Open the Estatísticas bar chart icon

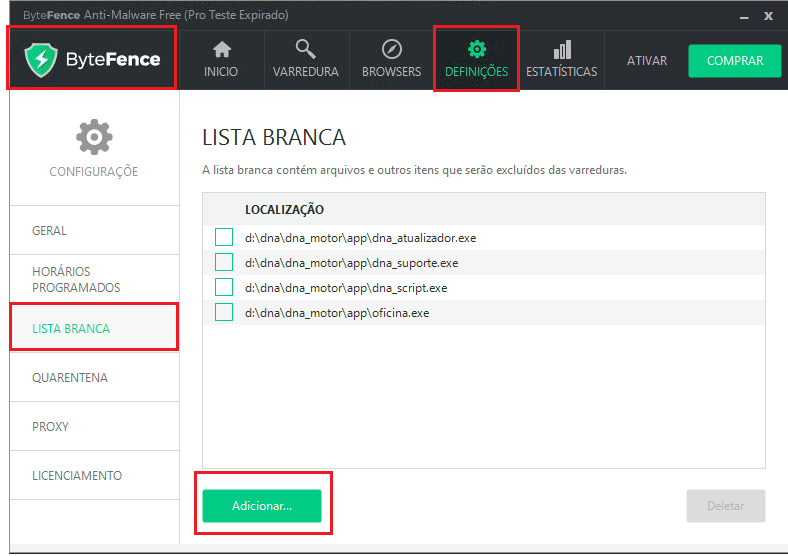[561, 49]
